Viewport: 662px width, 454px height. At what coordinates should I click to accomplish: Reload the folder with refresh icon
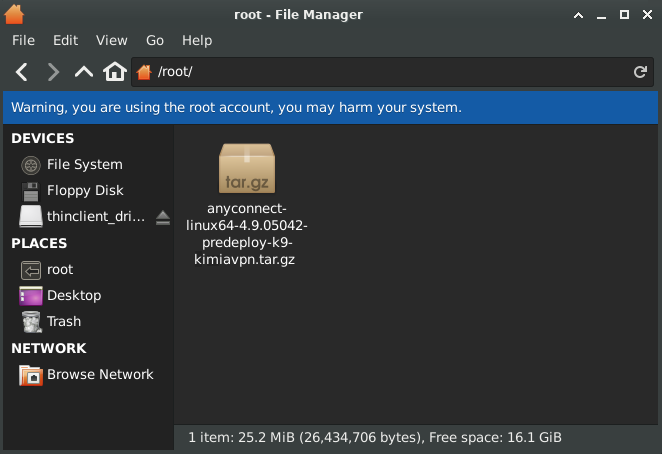tap(640, 72)
